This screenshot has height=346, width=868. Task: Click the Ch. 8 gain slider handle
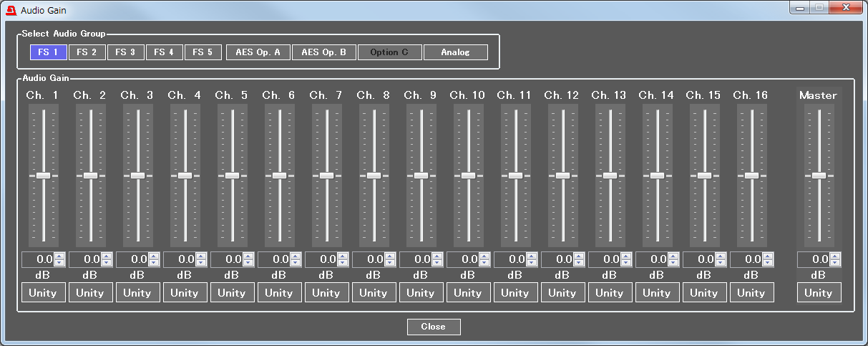coord(374,176)
